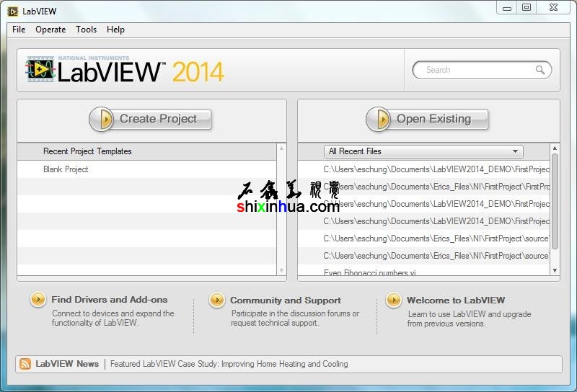Image resolution: width=577 pixels, height=392 pixels.
Task: Open the Tools menu
Action: pos(86,30)
